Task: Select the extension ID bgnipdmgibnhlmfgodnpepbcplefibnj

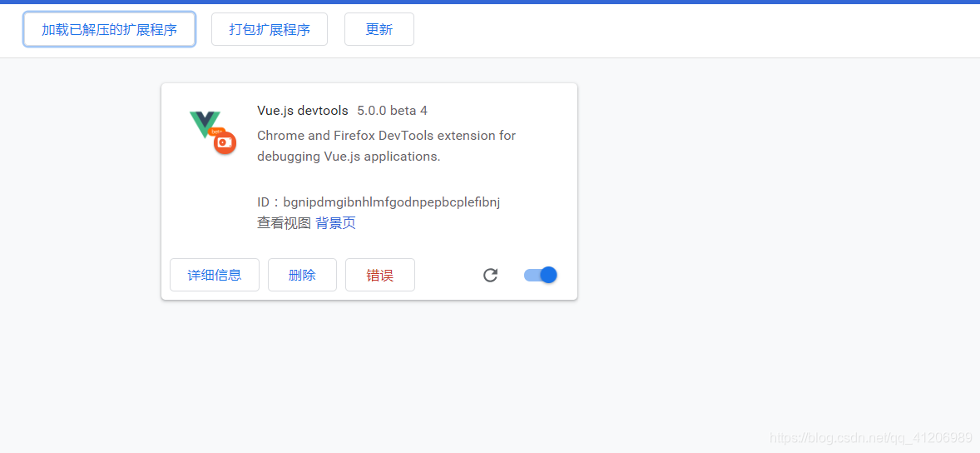Action: (392, 202)
